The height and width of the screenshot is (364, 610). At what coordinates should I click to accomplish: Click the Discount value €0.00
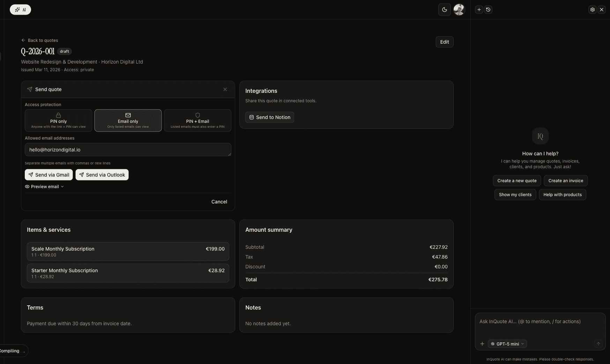click(441, 267)
